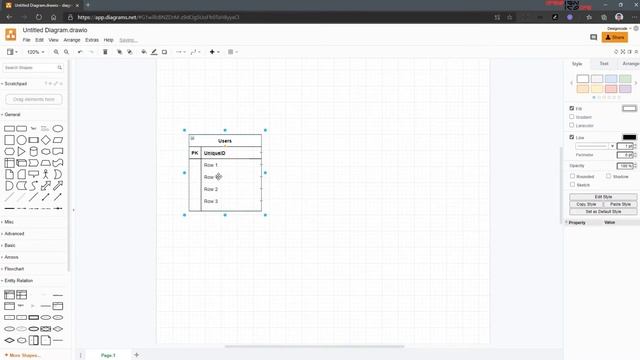This screenshot has height=360, width=640.
Task: Select the ellipse shape in General
Action: click(58, 129)
